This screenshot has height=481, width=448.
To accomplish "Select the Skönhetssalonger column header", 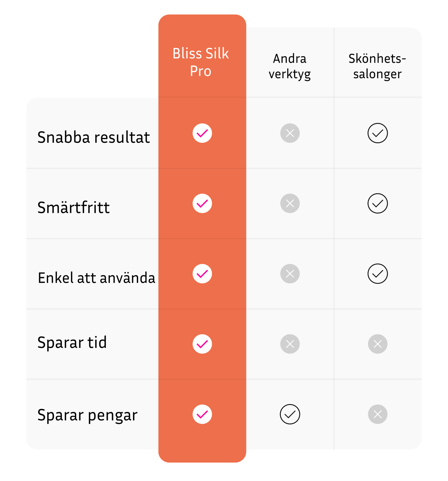I will [377, 66].
